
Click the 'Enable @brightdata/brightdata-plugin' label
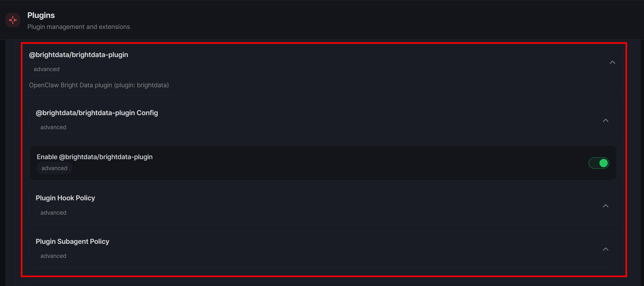(95, 157)
